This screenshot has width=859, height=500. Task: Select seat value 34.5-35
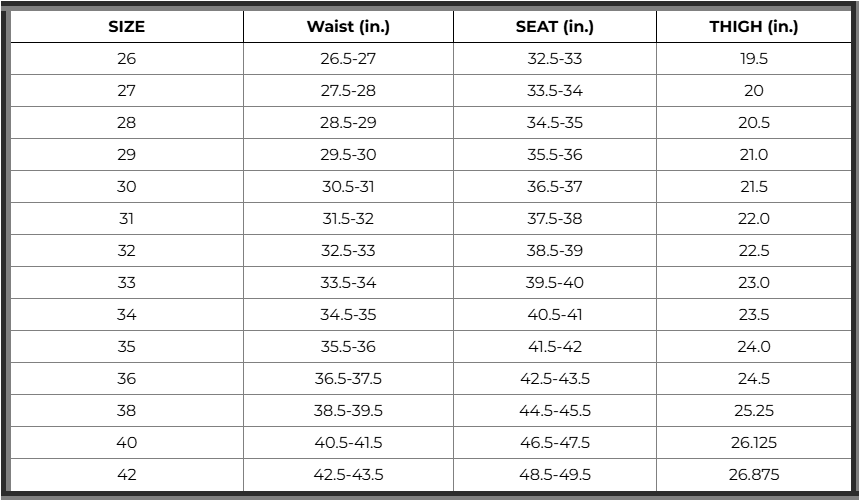(554, 123)
